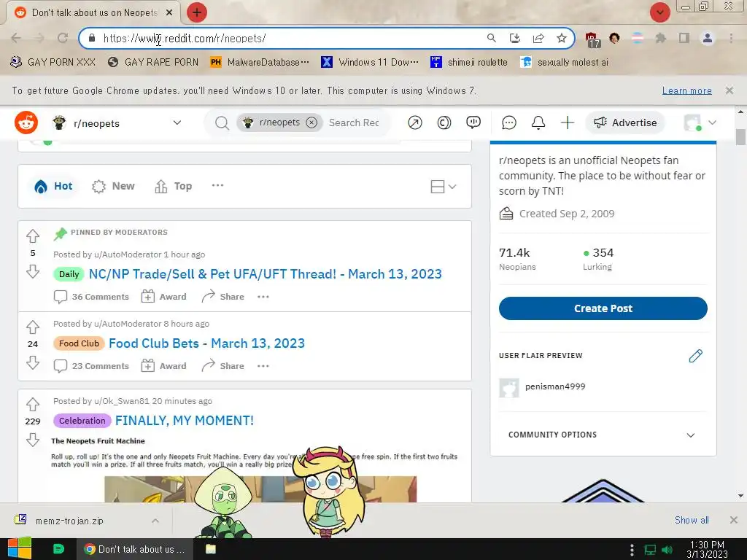Give Award to Trade/Sell thread
This screenshot has width=747, height=560.
164,297
